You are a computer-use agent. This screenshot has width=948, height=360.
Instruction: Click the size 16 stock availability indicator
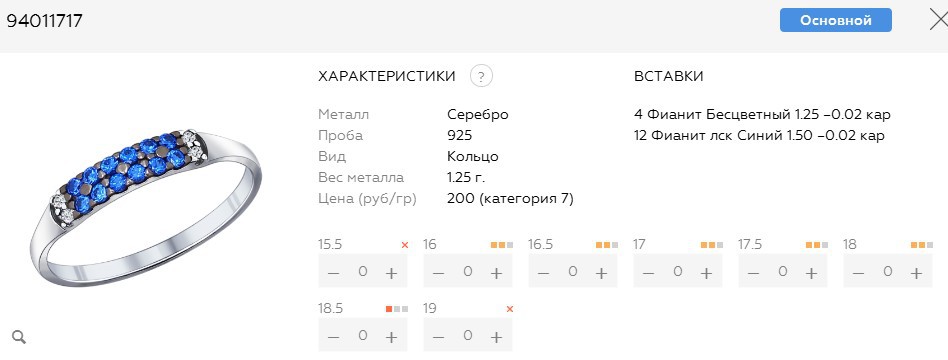tap(502, 245)
